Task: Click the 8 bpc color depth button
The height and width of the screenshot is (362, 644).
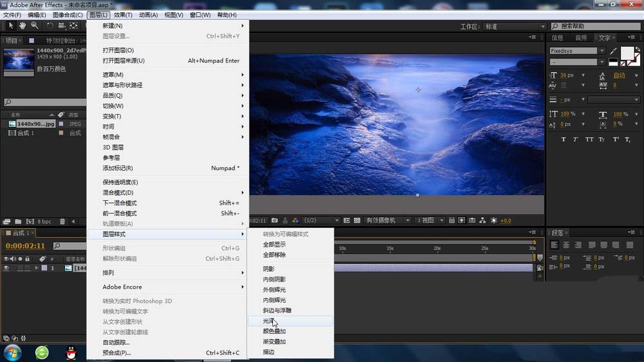Action: pyautogui.click(x=44, y=222)
